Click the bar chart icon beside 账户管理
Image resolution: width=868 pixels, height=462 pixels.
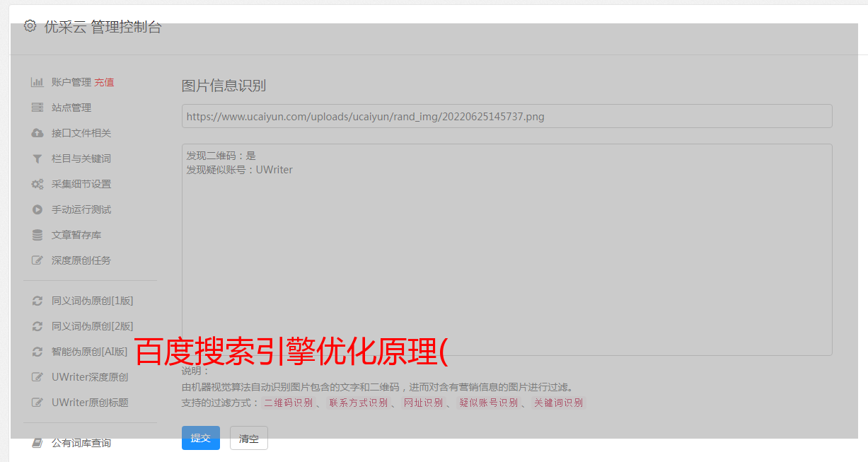(x=37, y=82)
